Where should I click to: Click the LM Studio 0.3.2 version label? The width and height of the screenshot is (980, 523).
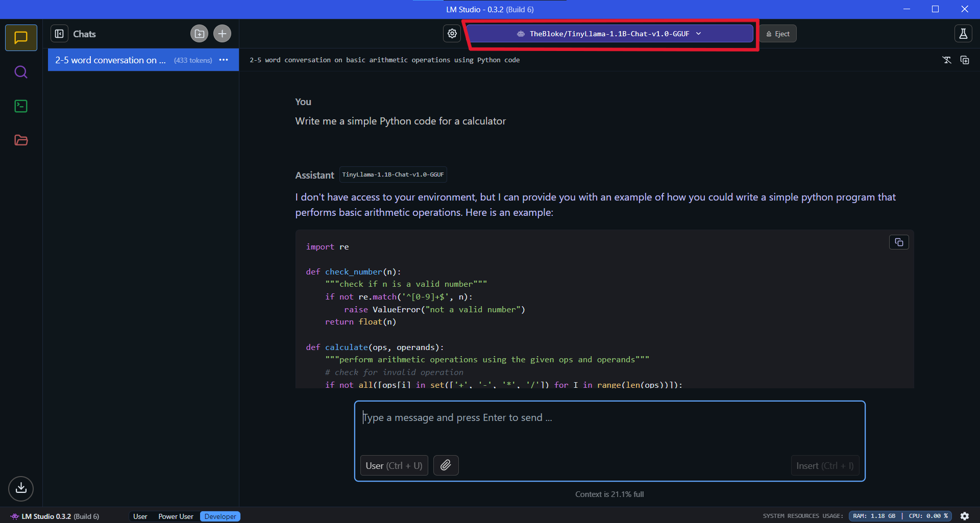coord(55,516)
